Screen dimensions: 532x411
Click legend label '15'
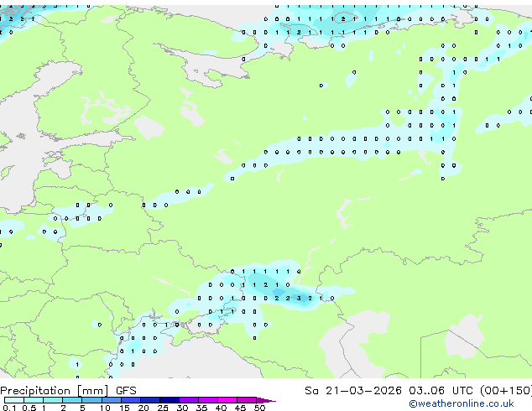pyautogui.click(x=124, y=408)
